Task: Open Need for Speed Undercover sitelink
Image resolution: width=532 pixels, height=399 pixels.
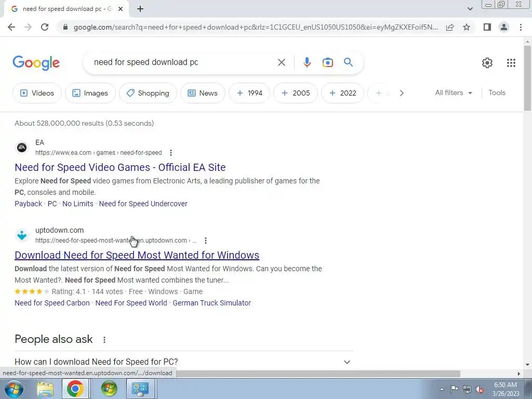Action: coord(143,204)
